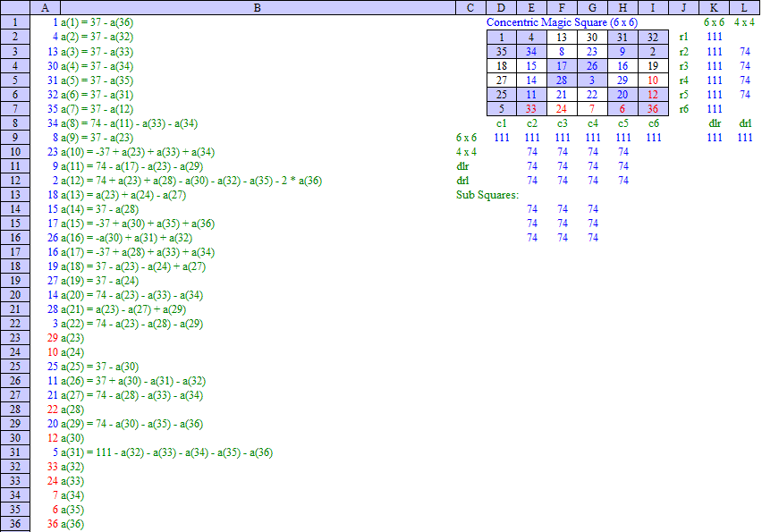The width and height of the screenshot is (762, 532).
Task: Click 30 in the magic square's first row
Action: click(x=592, y=38)
